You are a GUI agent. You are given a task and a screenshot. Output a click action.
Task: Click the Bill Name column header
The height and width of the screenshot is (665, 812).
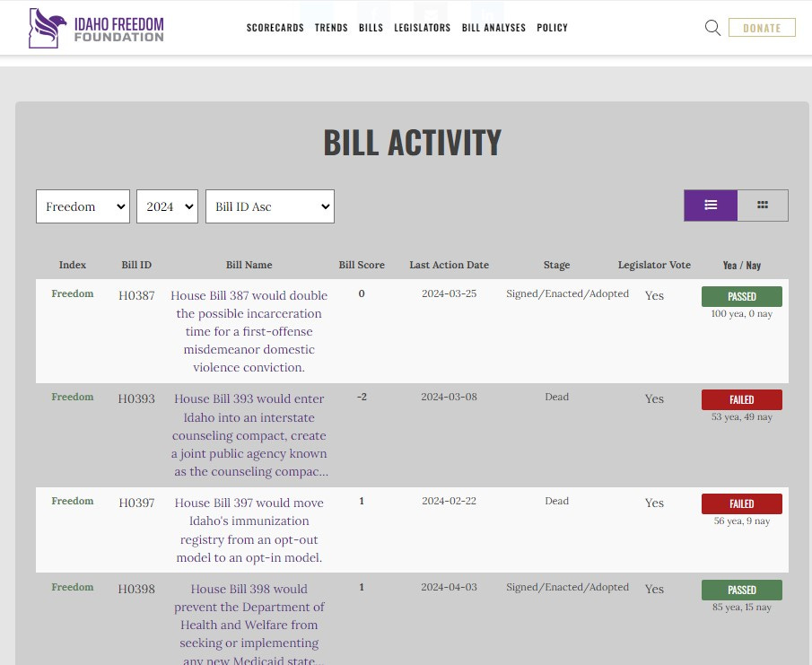pyautogui.click(x=249, y=265)
